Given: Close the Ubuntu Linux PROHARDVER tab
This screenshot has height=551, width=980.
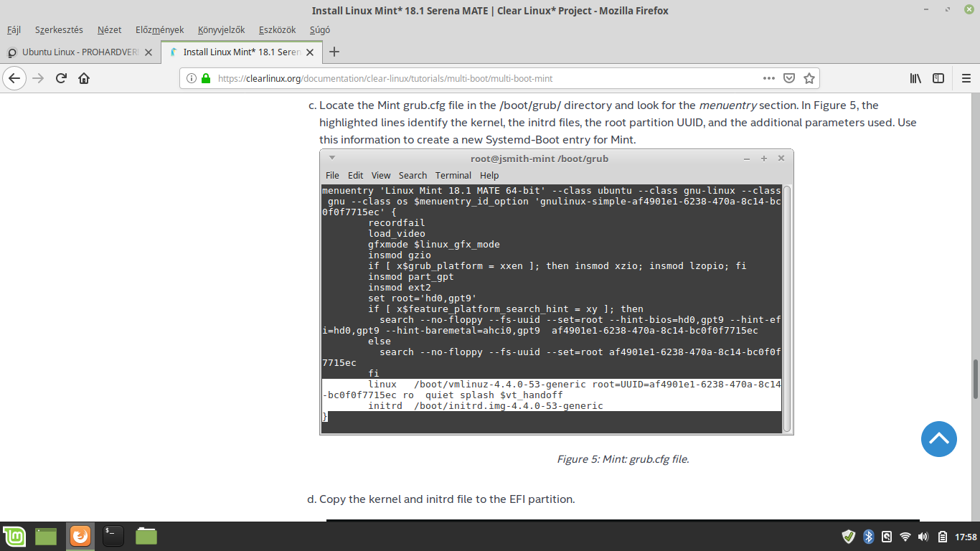Looking at the screenshot, I should [149, 52].
